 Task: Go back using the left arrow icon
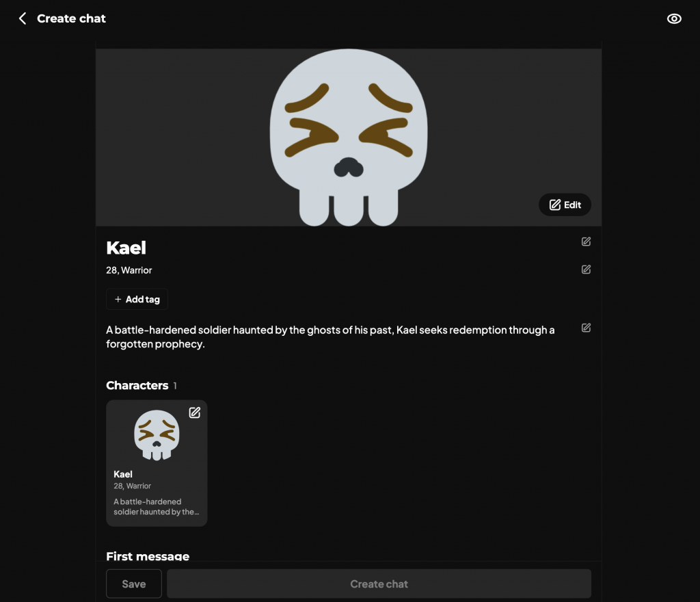[23, 18]
